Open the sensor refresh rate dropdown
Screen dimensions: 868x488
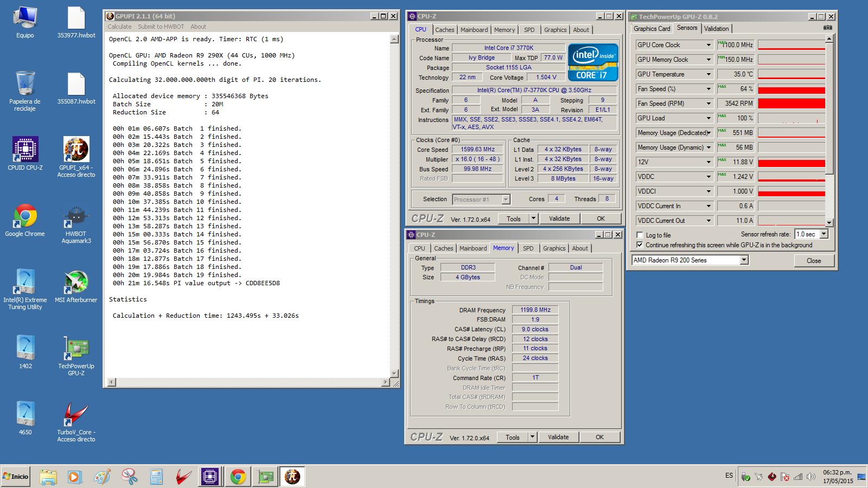(x=824, y=234)
